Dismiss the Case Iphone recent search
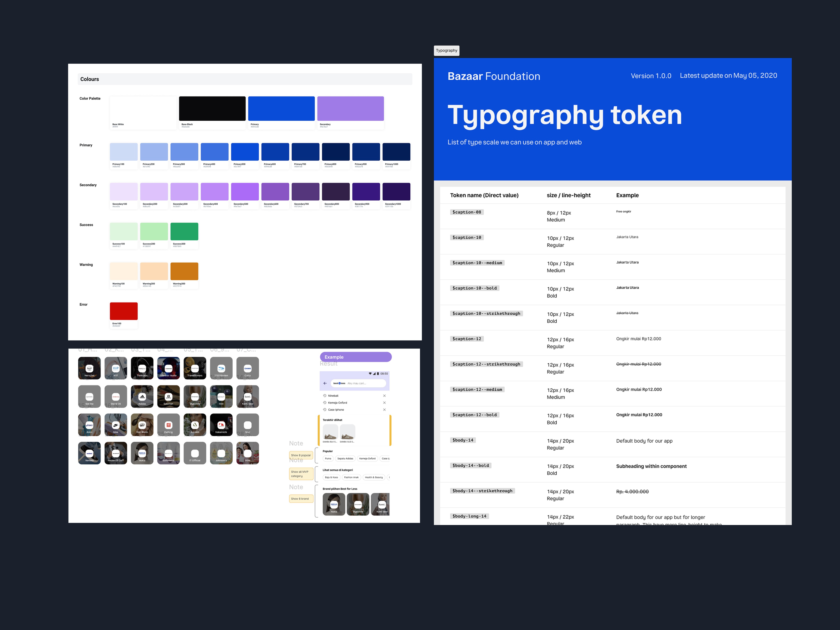 pyautogui.click(x=384, y=410)
